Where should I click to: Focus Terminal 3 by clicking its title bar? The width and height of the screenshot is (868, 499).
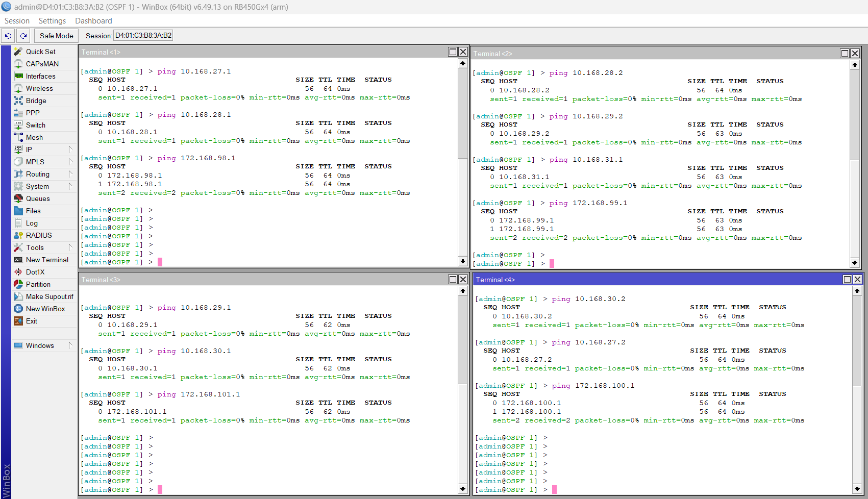(x=255, y=280)
